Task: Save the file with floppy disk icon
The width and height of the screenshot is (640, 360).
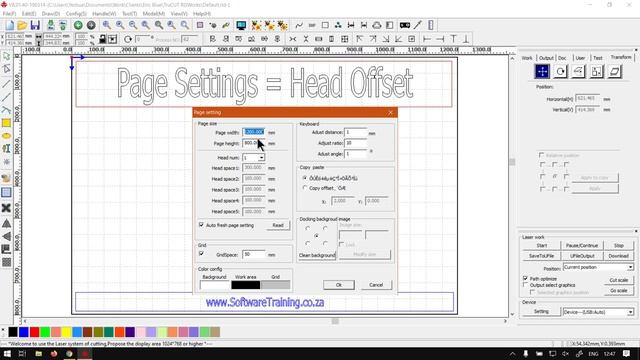Action: point(35,25)
